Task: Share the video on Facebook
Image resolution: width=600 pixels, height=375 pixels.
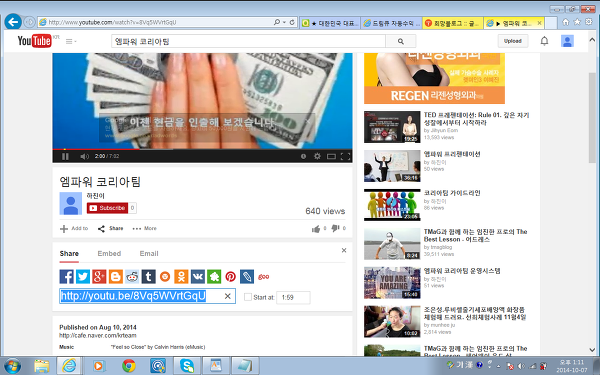Action: click(x=67, y=276)
